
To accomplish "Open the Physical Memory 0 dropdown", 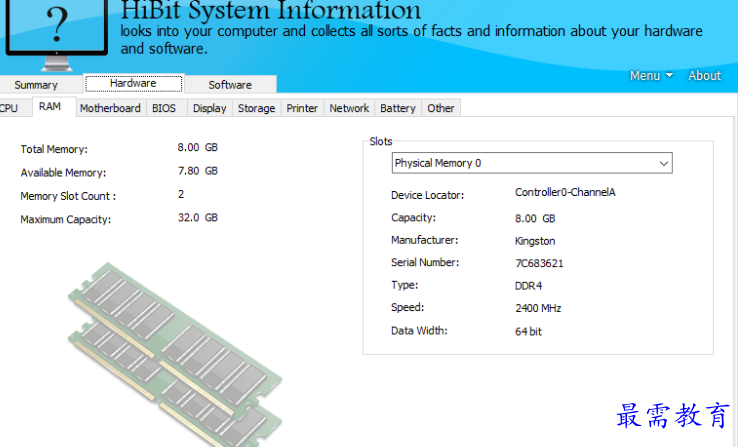I will pos(531,163).
